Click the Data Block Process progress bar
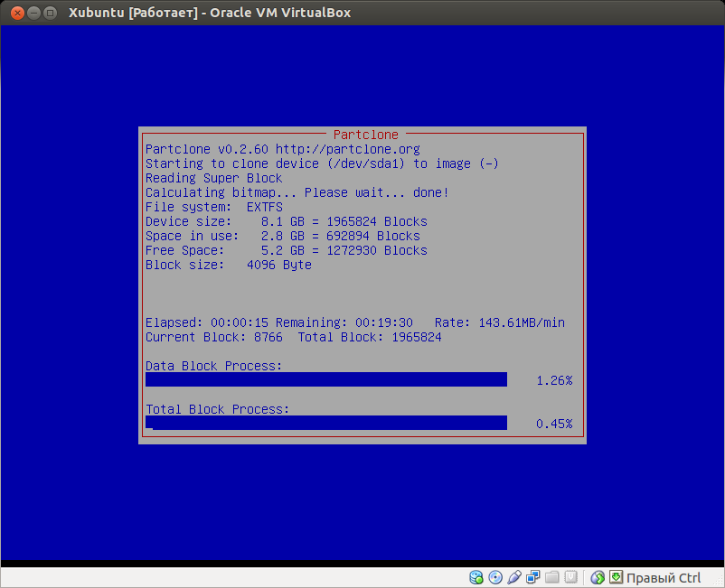The width and height of the screenshot is (725, 588). pyautogui.click(x=326, y=379)
